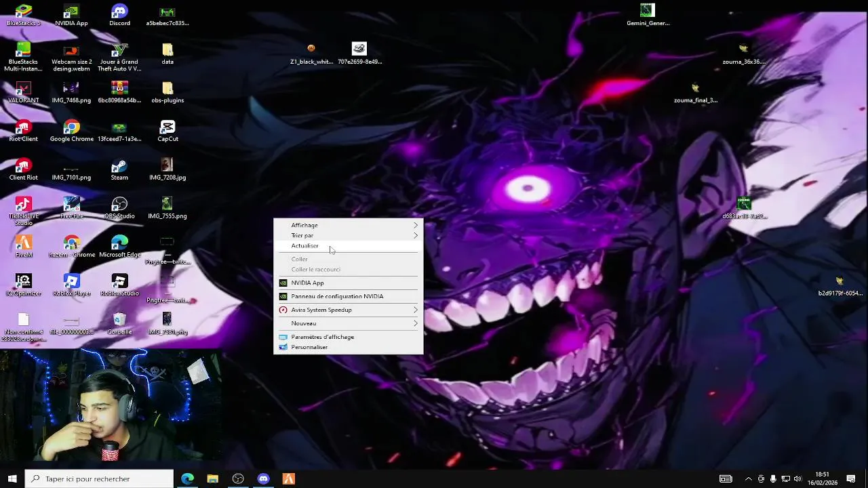Select the Z1_black_whit... file
868x488 pixels.
[311, 54]
